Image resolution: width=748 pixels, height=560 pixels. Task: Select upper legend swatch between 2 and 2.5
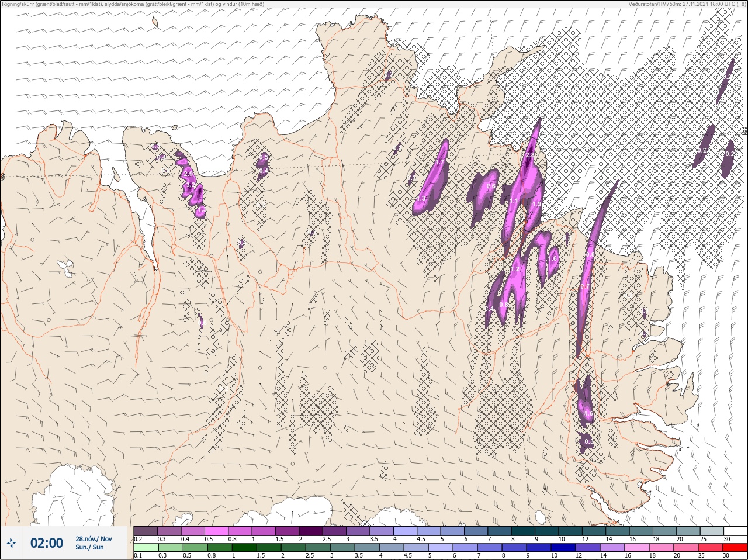point(312,531)
